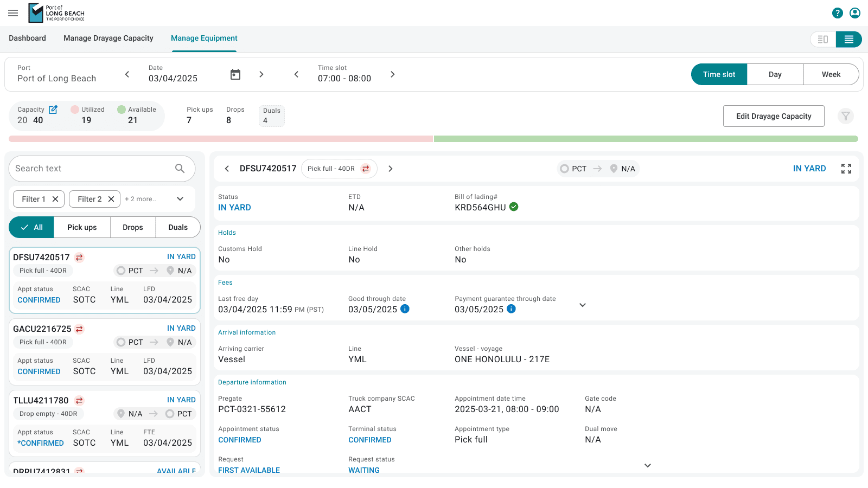
Task: Select the GACU2216725 container card
Action: 105,352
